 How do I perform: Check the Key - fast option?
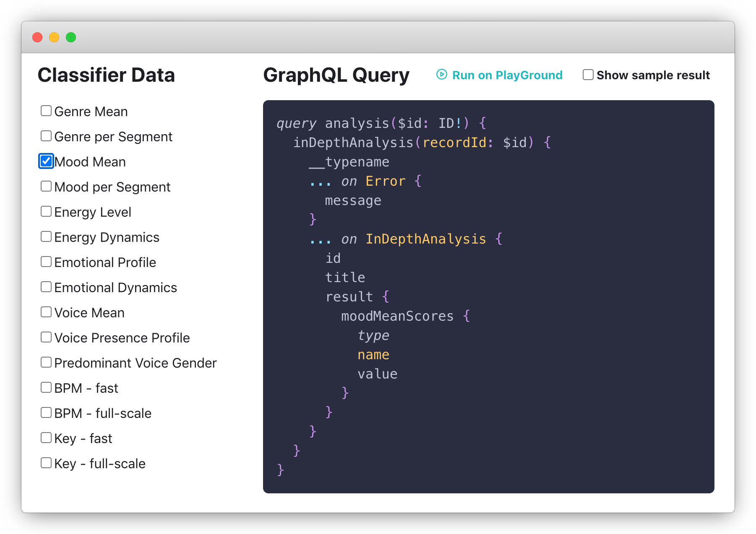click(x=46, y=437)
